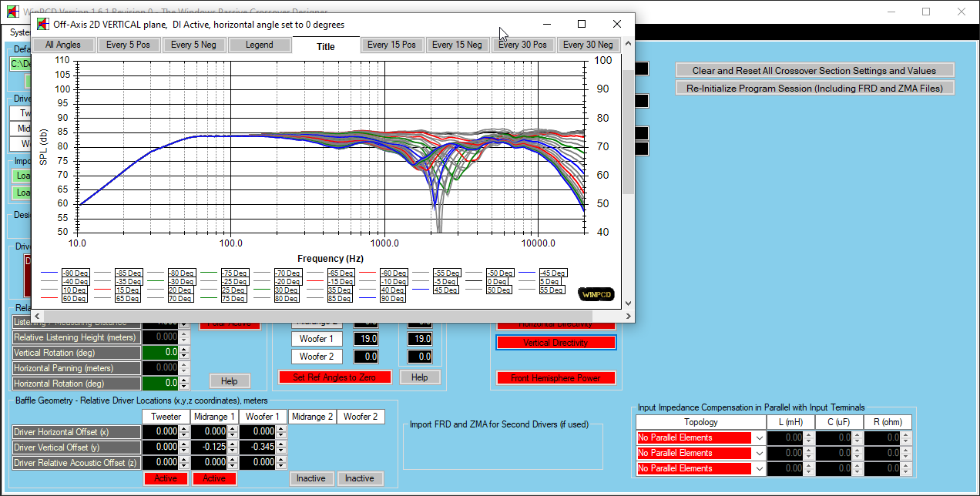Viewport: 980px width, 496px height.
Task: Decrease Horizontal Rotation using the down arrow
Action: pyautogui.click(x=183, y=386)
